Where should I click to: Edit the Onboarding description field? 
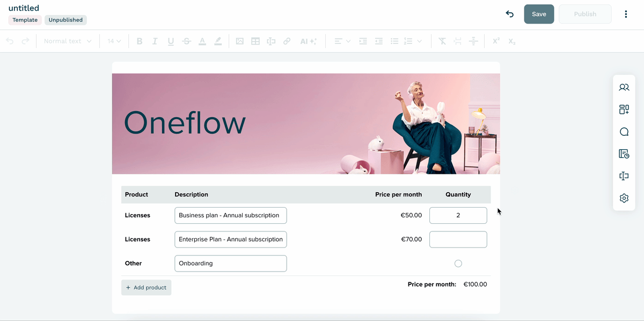[x=231, y=264]
